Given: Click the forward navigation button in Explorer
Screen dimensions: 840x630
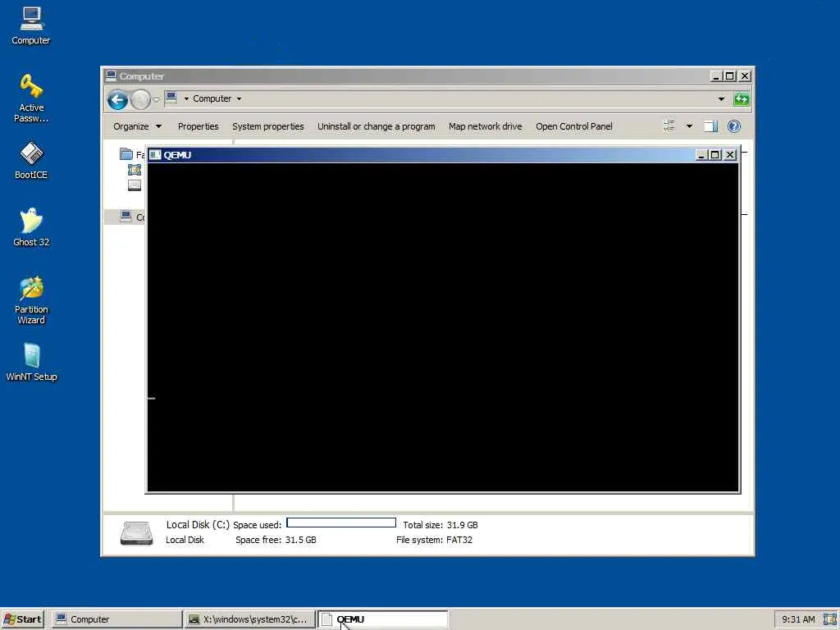Looking at the screenshot, I should pyautogui.click(x=140, y=99).
